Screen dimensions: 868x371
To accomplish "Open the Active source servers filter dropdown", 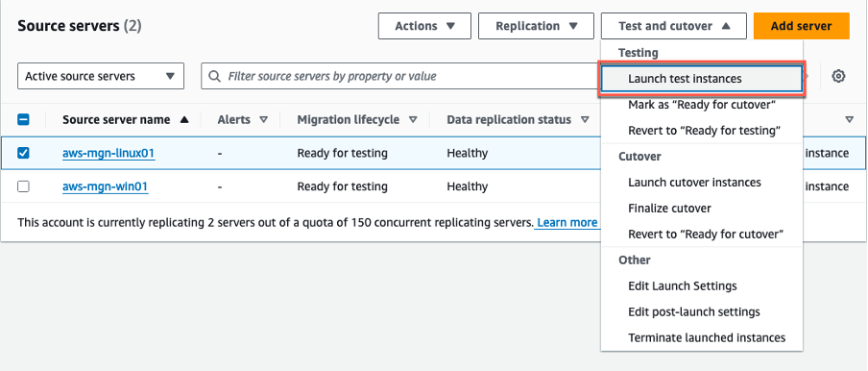I will [101, 76].
